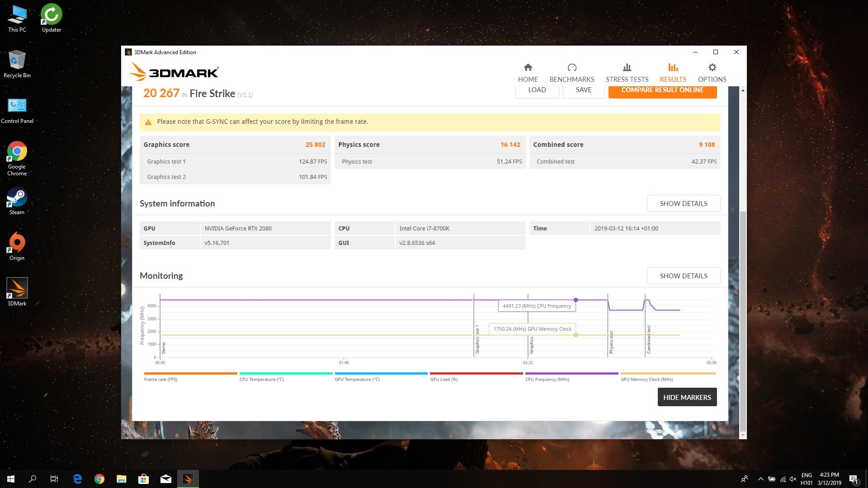Switch to the BENCHMARKS tab
This screenshot has height=488, width=868.
571,73
